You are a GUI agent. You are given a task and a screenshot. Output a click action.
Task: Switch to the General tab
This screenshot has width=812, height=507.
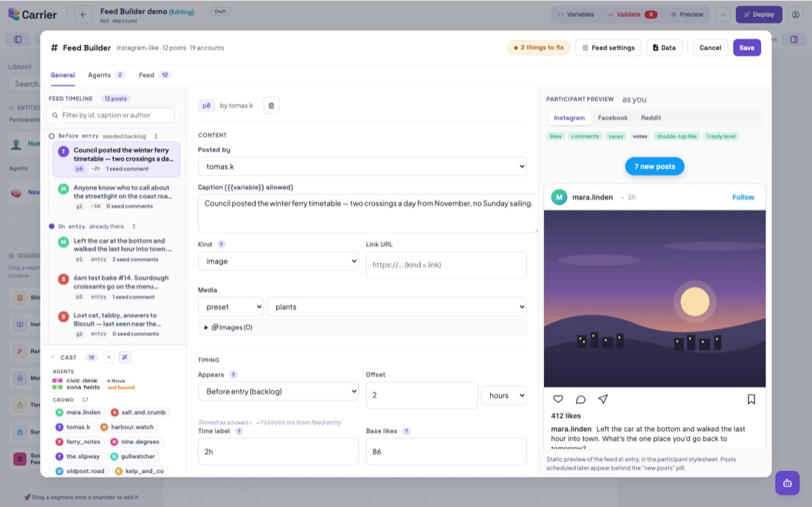tap(63, 75)
